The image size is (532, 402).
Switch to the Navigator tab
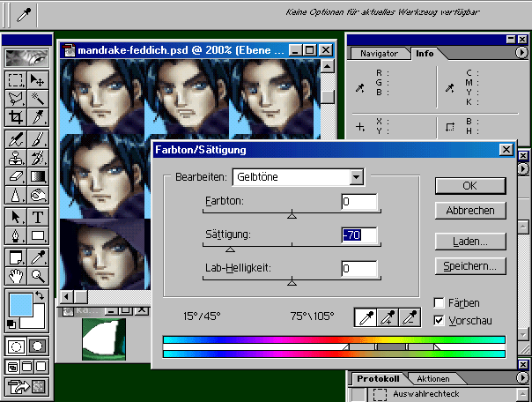point(379,54)
